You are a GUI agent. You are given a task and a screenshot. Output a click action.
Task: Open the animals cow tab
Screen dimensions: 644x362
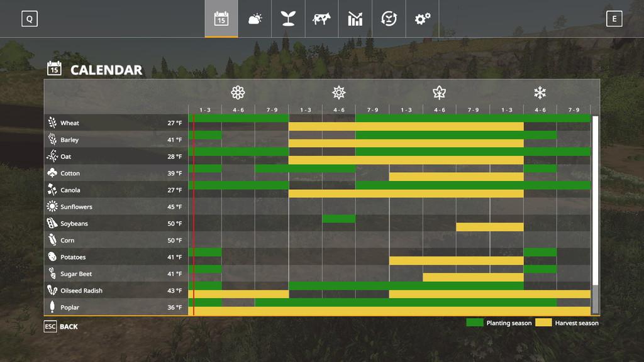click(321, 19)
